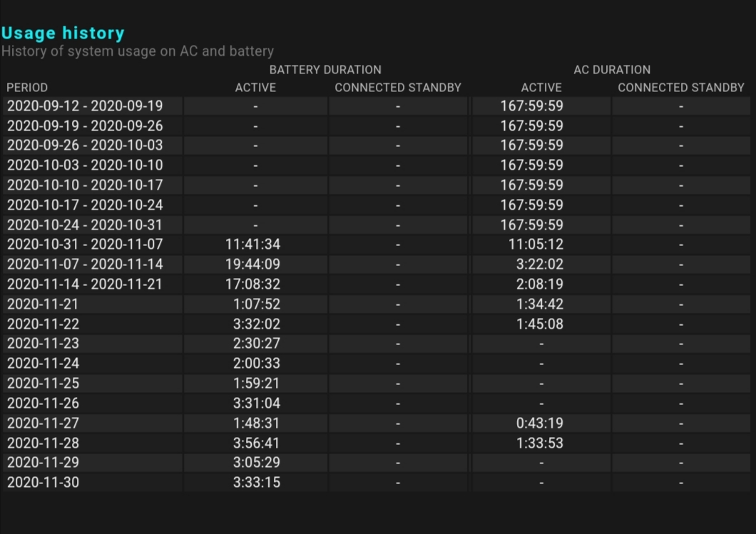
Task: Click battery active value 3:32:02
Action: coord(257,324)
